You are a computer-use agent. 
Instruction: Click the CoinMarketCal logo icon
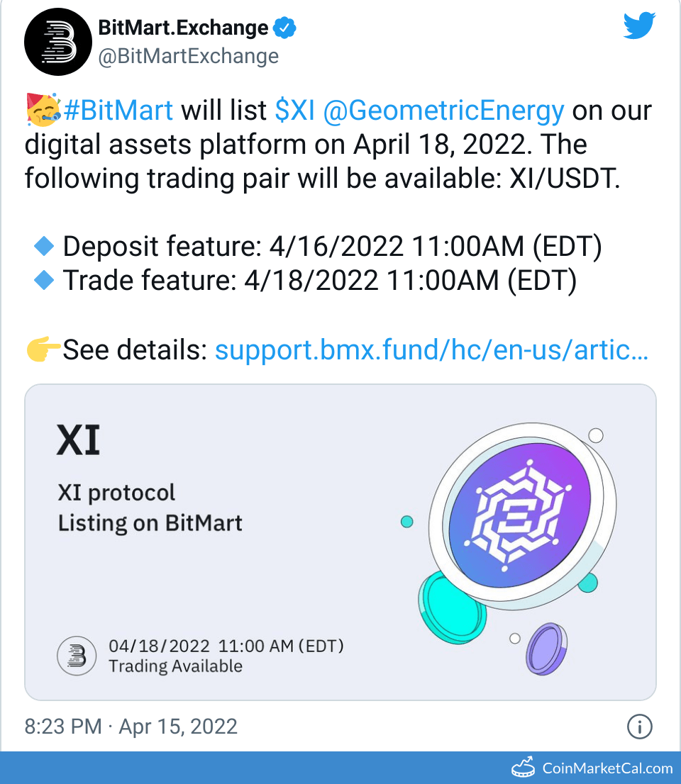pos(524,768)
